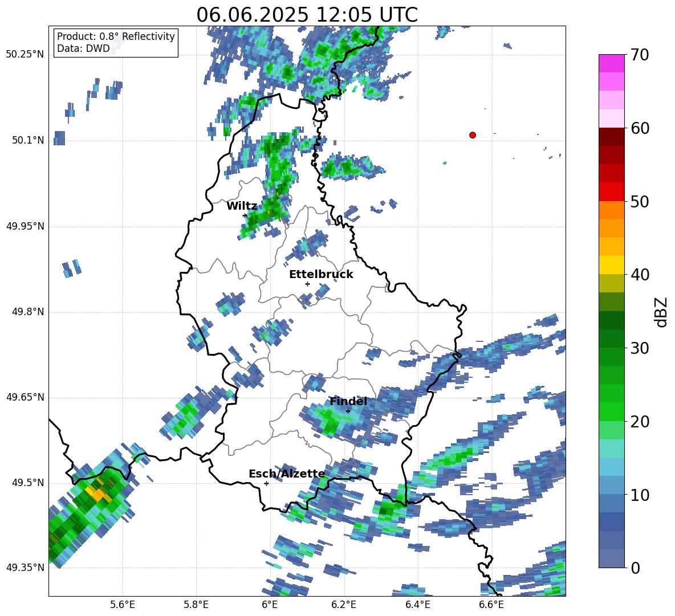The height and width of the screenshot is (616, 675).
Task: Click the Ettelbruck station cross marker
Action: (x=307, y=284)
